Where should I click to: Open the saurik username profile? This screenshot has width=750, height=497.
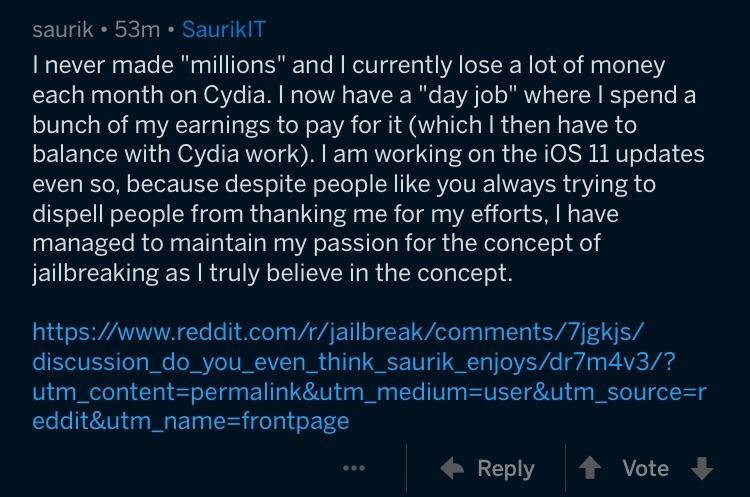point(63,30)
